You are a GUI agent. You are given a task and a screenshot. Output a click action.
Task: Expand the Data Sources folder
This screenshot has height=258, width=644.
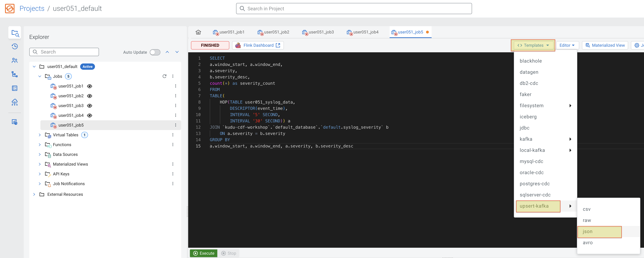[x=40, y=154]
